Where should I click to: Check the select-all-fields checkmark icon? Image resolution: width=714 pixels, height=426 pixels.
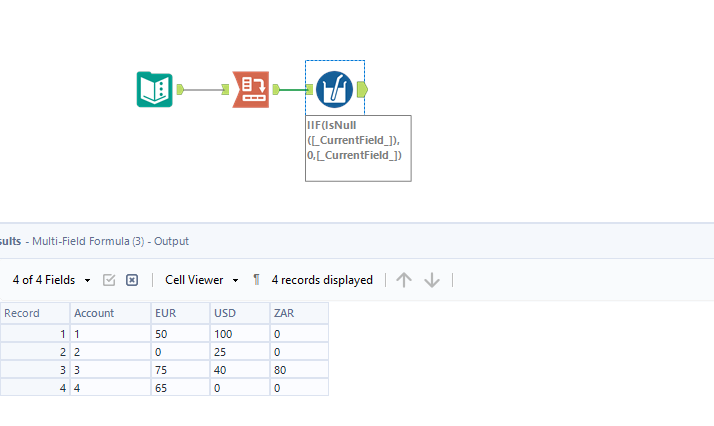[x=110, y=280]
